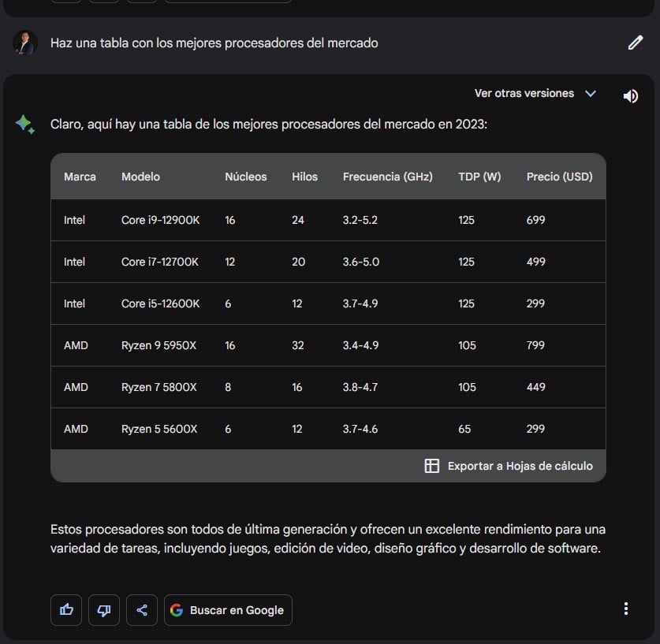Click the Bard sparkle logo icon
This screenshot has width=660, height=644.
point(24,125)
